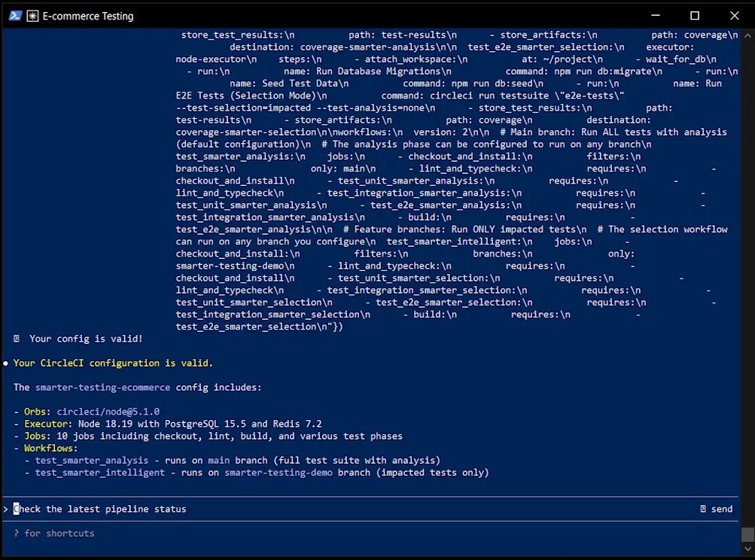Viewport: 755px width, 560px height.
Task: Click 'Your CircleCI configuration is valid.' line
Action: (113, 363)
